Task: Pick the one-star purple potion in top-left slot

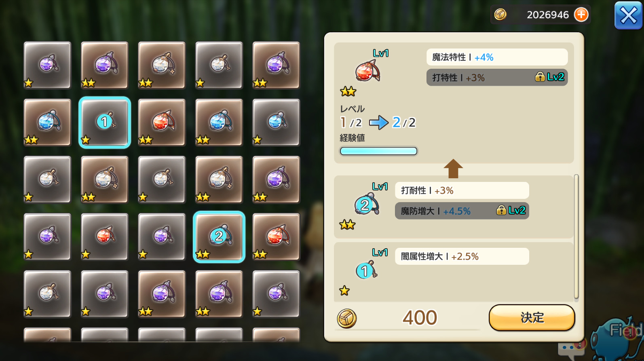Action: point(47,65)
